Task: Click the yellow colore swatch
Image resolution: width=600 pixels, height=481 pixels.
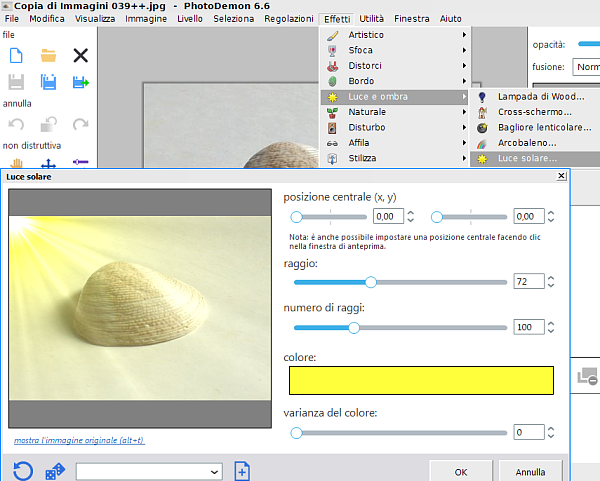Action: (421, 381)
